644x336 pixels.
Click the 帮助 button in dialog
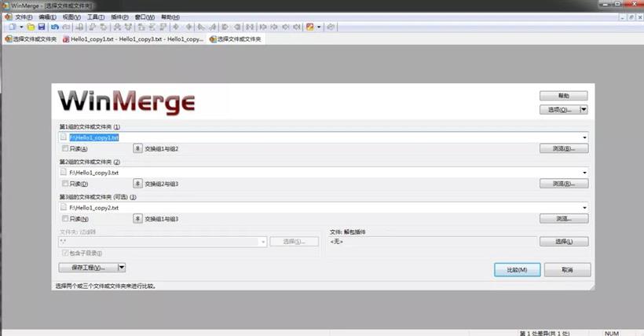pyautogui.click(x=564, y=96)
